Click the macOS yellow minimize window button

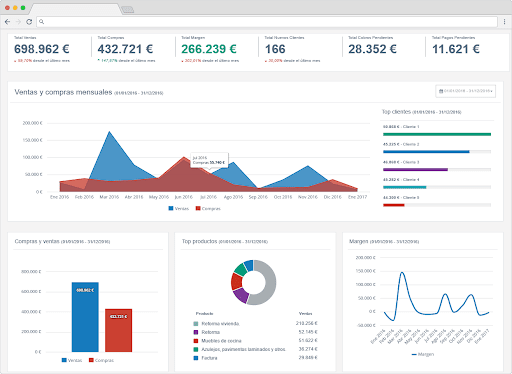pos(15,8)
